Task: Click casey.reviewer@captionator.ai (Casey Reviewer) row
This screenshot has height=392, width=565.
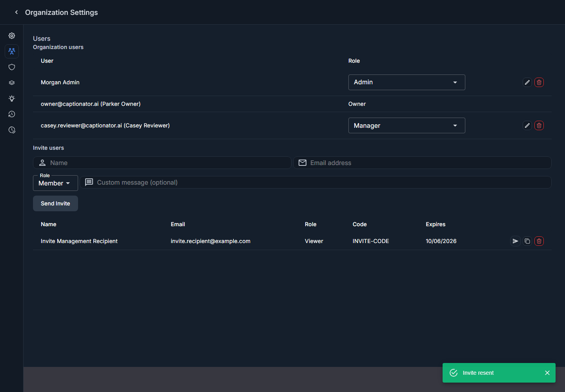Action: (292, 125)
